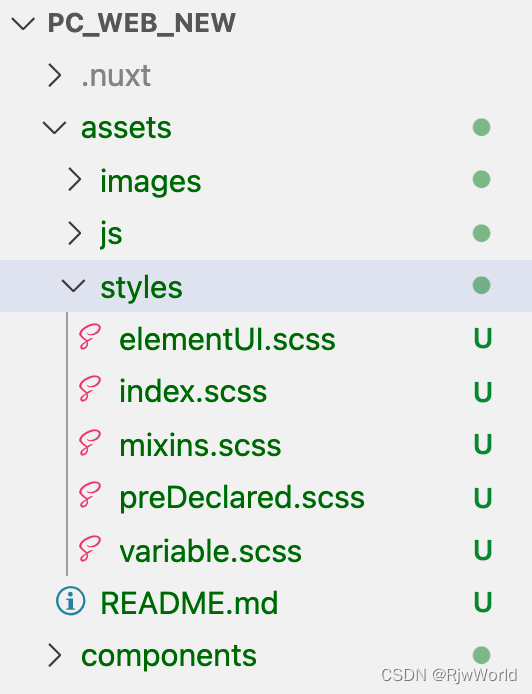532x694 pixels.
Task: Click the Sass icon beside variable.scss
Action: pyautogui.click(x=90, y=549)
